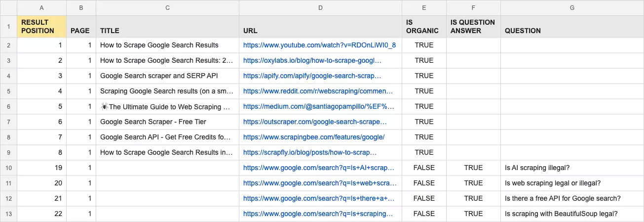This screenshot has width=644, height=222.
Task: Click title 'Google Search scraper and SERP API'
Action: tap(159, 76)
